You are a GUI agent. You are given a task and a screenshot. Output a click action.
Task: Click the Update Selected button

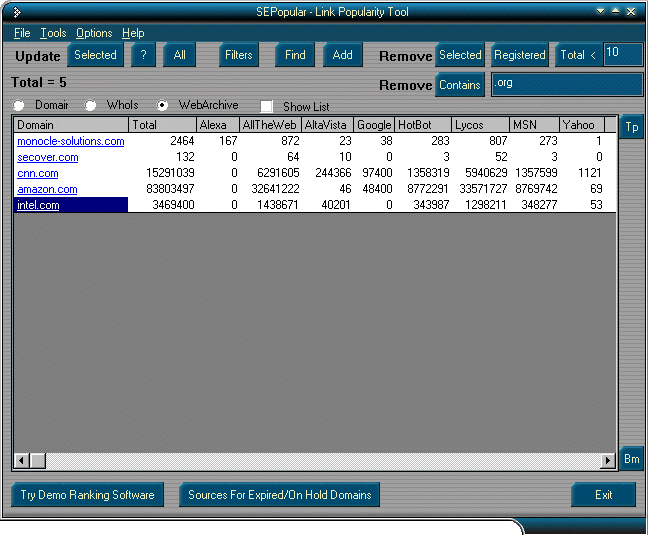95,55
